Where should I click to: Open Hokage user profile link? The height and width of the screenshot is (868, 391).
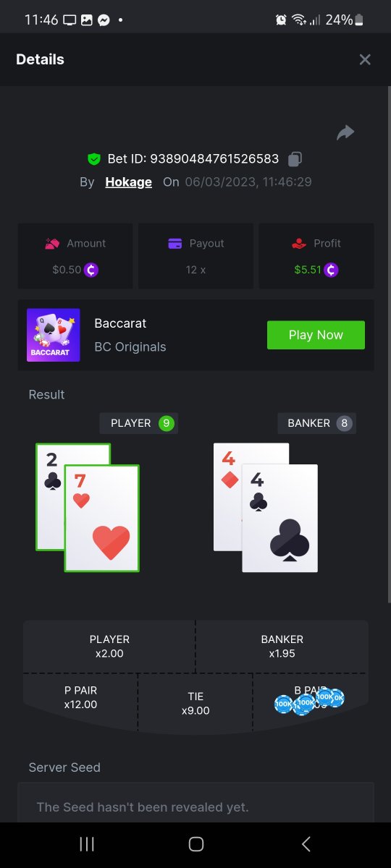[129, 182]
